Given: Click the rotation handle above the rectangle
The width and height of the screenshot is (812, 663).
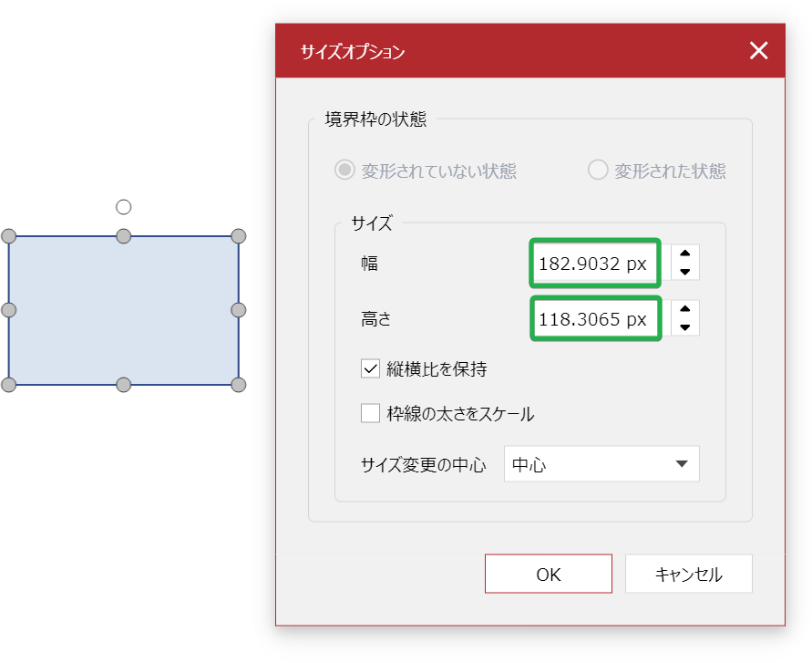Looking at the screenshot, I should pyautogui.click(x=123, y=207).
